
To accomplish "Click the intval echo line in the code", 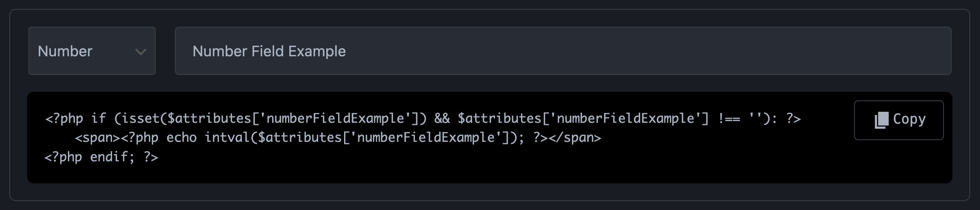I will tap(338, 138).
